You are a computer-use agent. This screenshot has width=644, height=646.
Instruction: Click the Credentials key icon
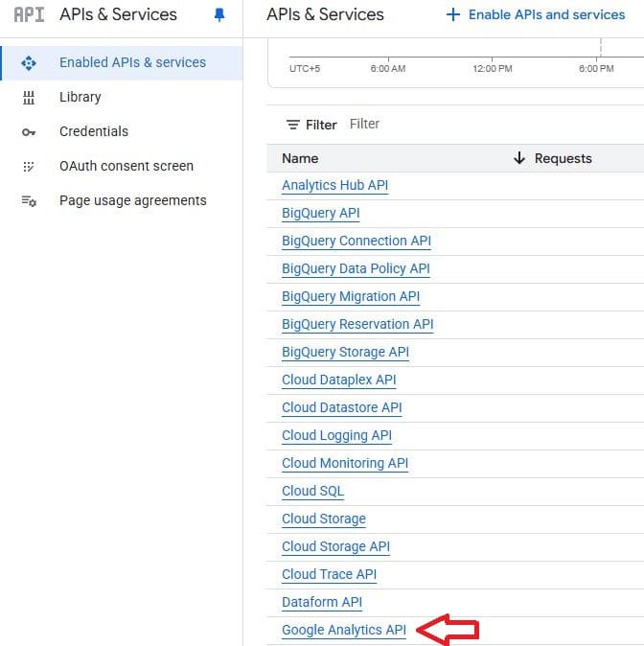coord(29,131)
